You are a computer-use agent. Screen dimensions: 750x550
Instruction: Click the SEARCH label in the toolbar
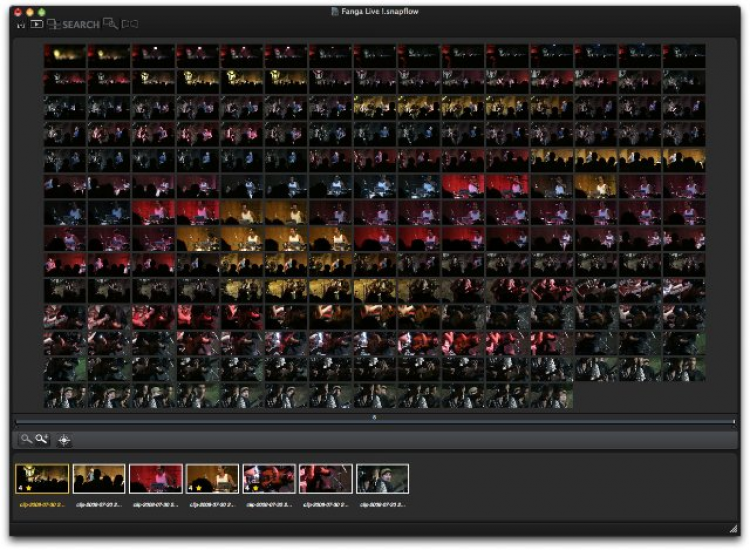(81, 24)
